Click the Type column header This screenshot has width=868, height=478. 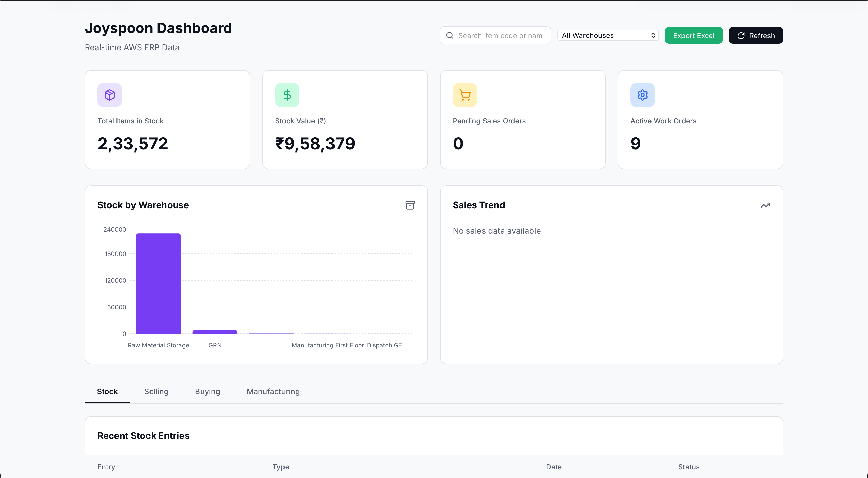pyautogui.click(x=281, y=467)
